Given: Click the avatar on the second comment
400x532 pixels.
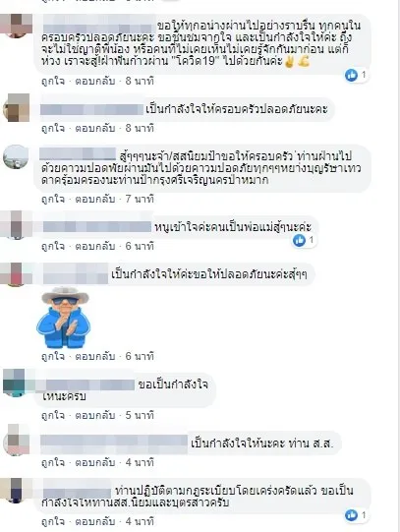Looking at the screenshot, I should tap(17, 108).
